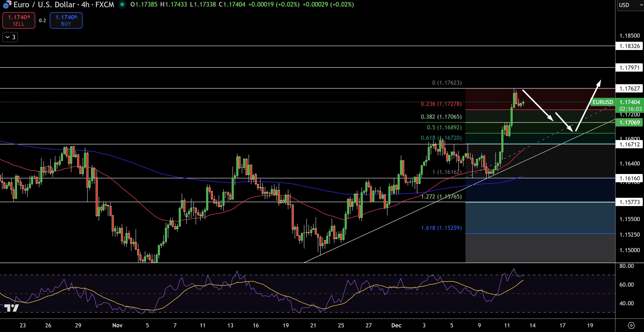The image size is (644, 332).
Task: Click the Dec label on the time axis
Action: [x=396, y=325]
